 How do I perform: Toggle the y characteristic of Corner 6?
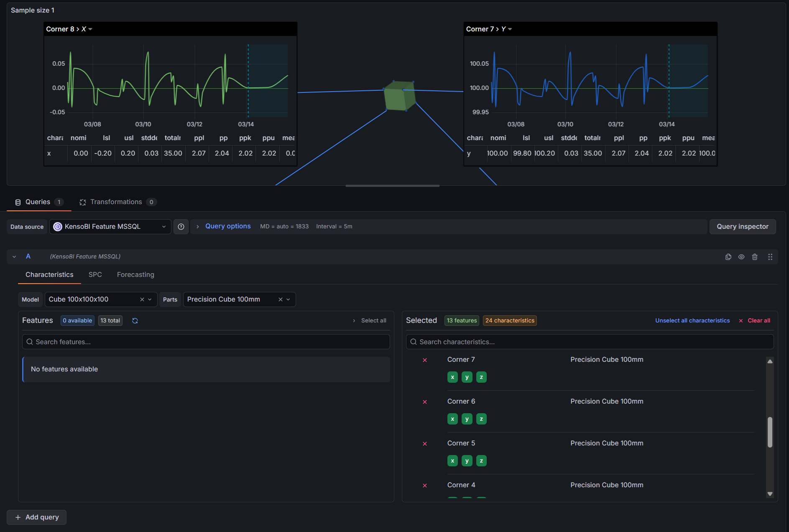467,419
